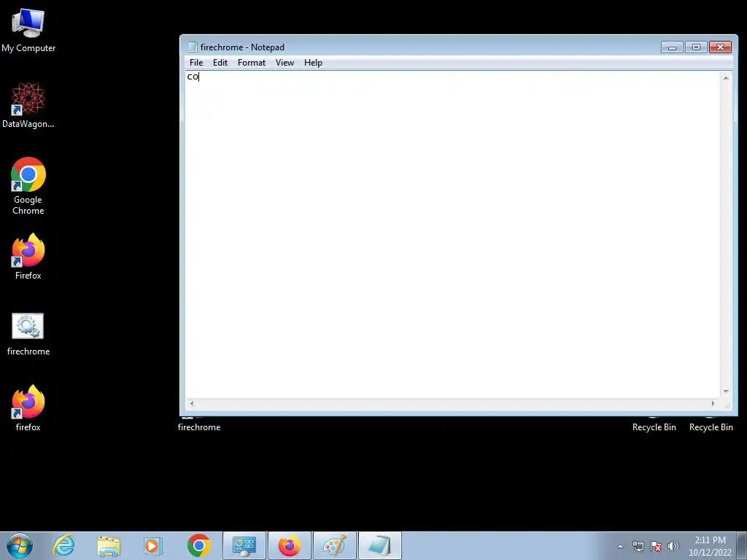Screen dimensions: 747x560
Task: Click horizontal scrollbar left arrow in Notepad
Action: [192, 403]
